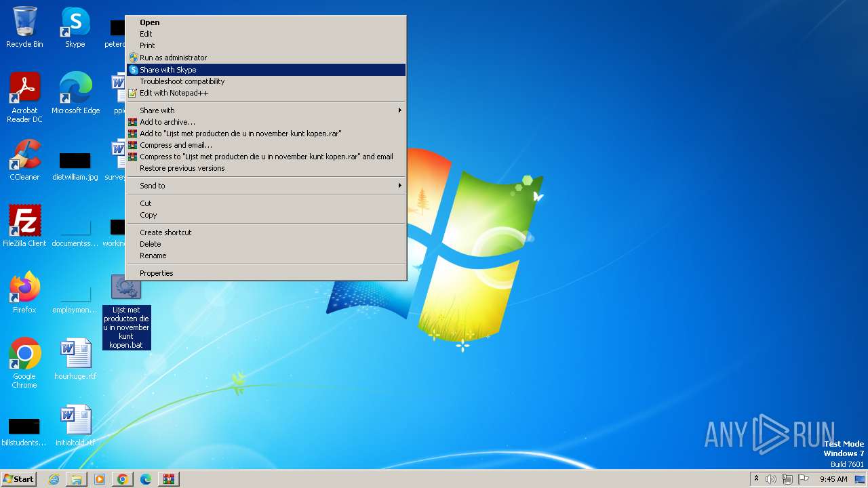This screenshot has width=868, height=488.
Task: Select Add to archive...
Action: [266, 122]
